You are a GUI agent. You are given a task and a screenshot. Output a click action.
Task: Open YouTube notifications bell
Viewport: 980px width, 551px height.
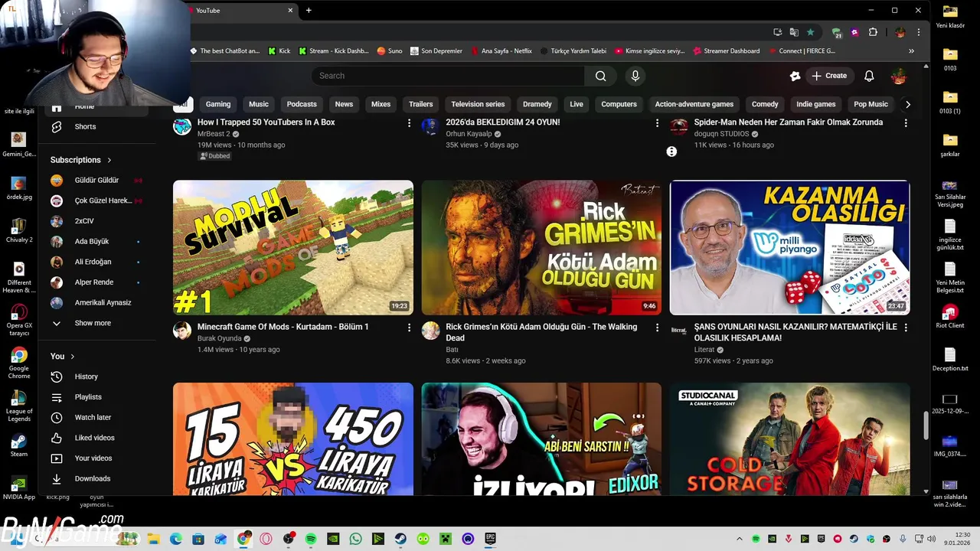click(x=869, y=76)
